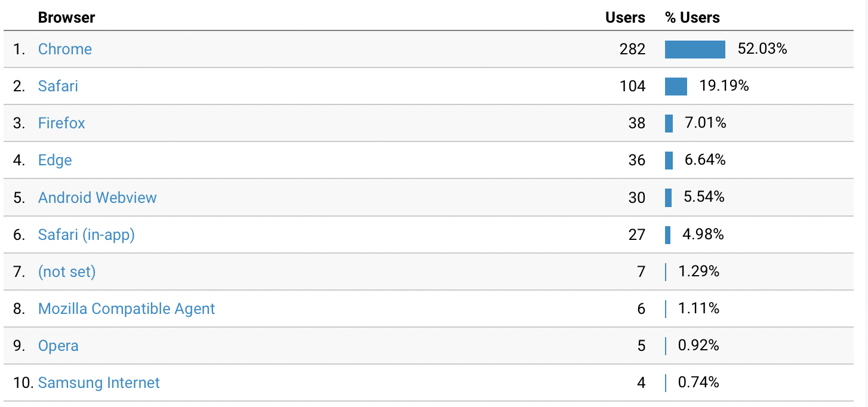
Task: Open Android Webview link
Action: pyautogui.click(x=97, y=198)
